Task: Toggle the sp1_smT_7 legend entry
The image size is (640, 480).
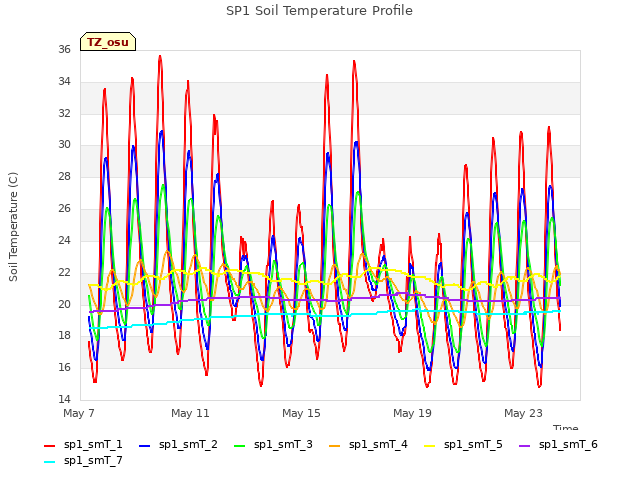Action: pos(83,460)
